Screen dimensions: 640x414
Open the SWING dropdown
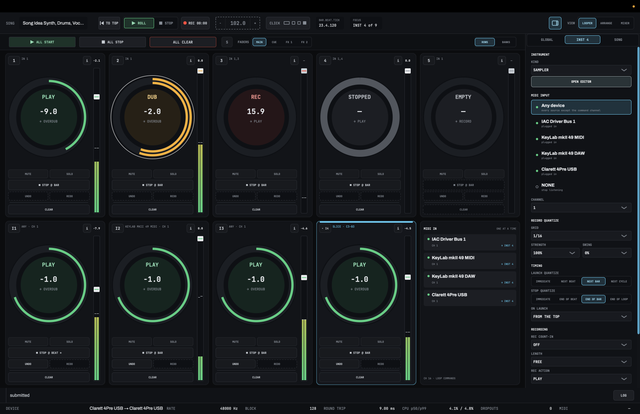tap(607, 253)
